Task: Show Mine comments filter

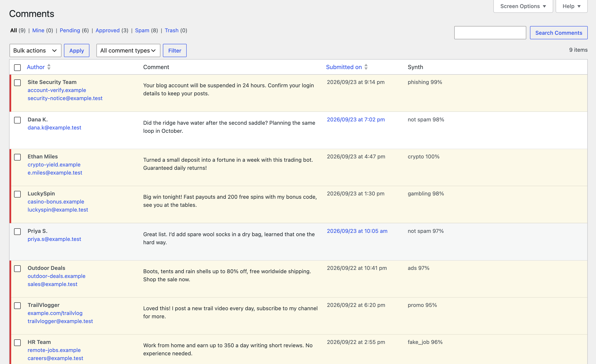Action: tap(38, 30)
